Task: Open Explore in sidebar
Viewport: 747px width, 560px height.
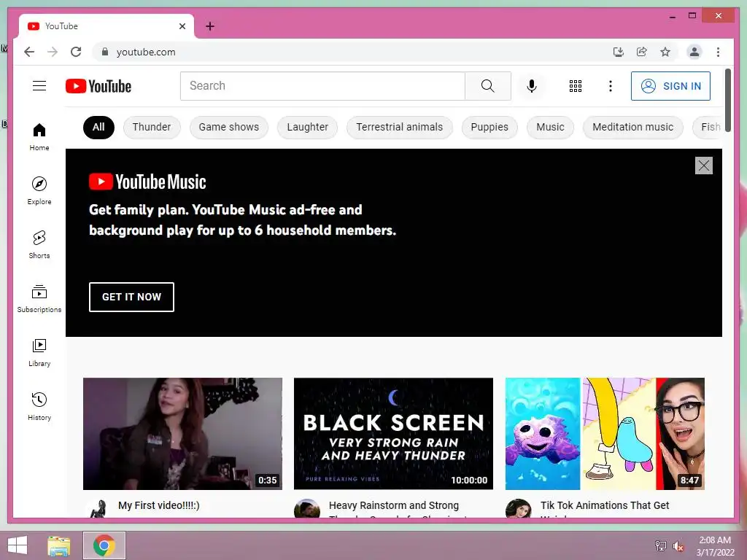Action: click(x=39, y=190)
